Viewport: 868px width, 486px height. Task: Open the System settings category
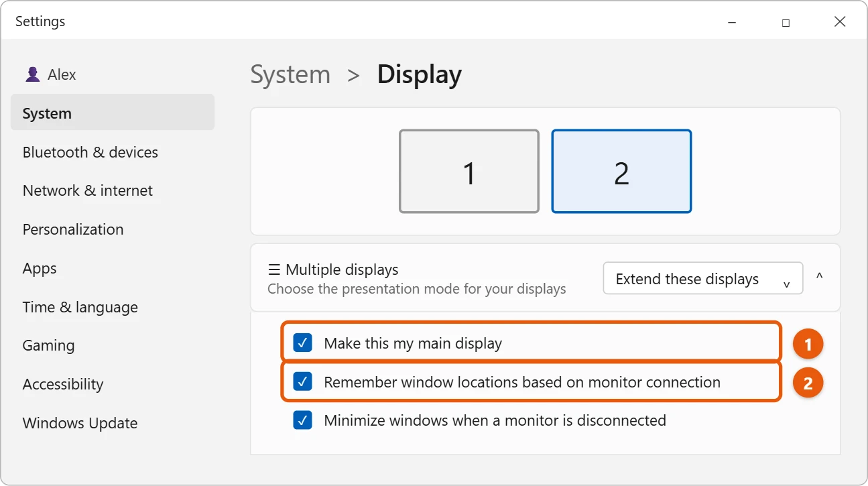click(113, 113)
